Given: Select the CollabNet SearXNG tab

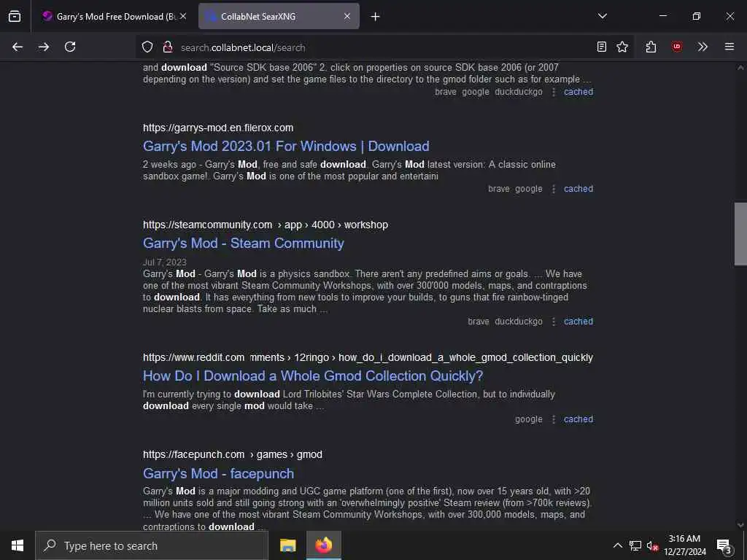Looking at the screenshot, I should click(x=279, y=16).
